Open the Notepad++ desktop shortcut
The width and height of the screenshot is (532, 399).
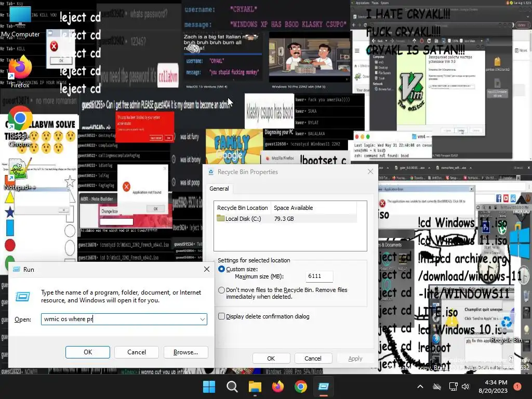point(20,174)
